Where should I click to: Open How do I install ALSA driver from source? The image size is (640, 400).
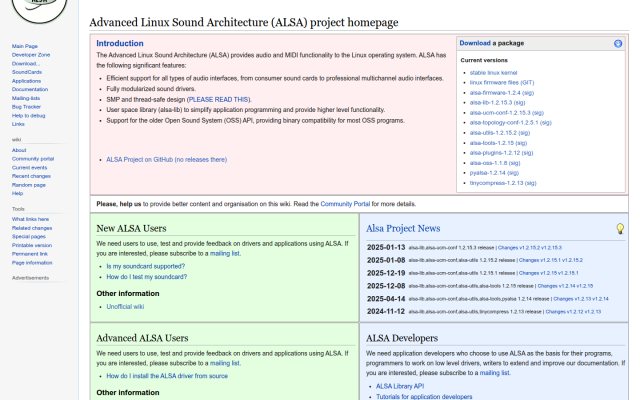point(167,376)
